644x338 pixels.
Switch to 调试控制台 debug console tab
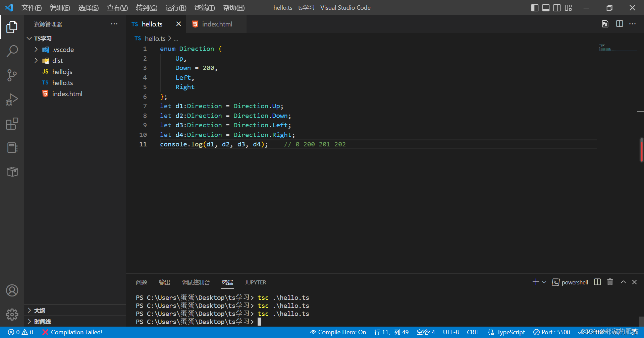click(196, 282)
